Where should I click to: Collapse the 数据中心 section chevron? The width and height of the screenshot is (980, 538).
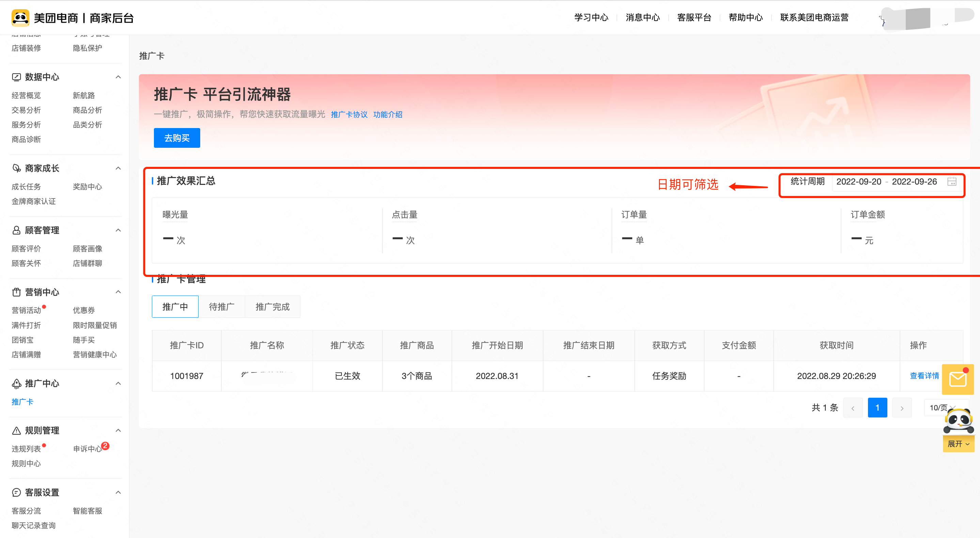118,77
